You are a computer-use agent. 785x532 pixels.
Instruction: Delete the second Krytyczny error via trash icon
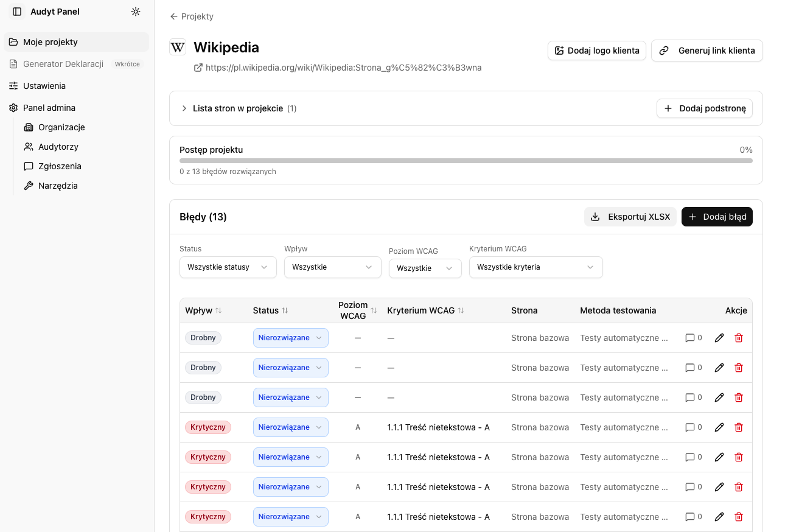pos(739,457)
